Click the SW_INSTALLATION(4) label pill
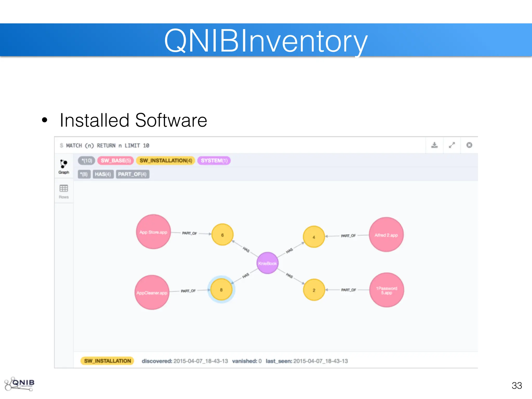This screenshot has height=399, width=532. (x=166, y=161)
